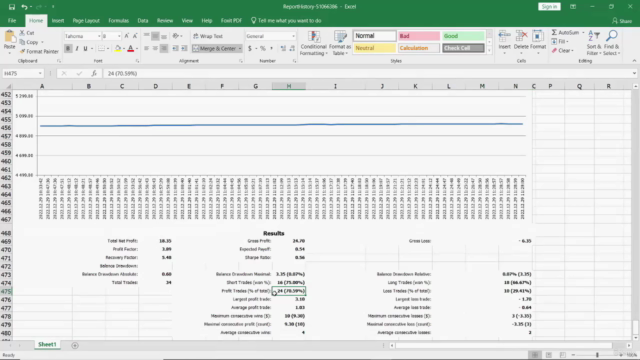Image resolution: width=640 pixels, height=360 pixels.
Task: Open the font size dropdown
Action: pos(119,36)
